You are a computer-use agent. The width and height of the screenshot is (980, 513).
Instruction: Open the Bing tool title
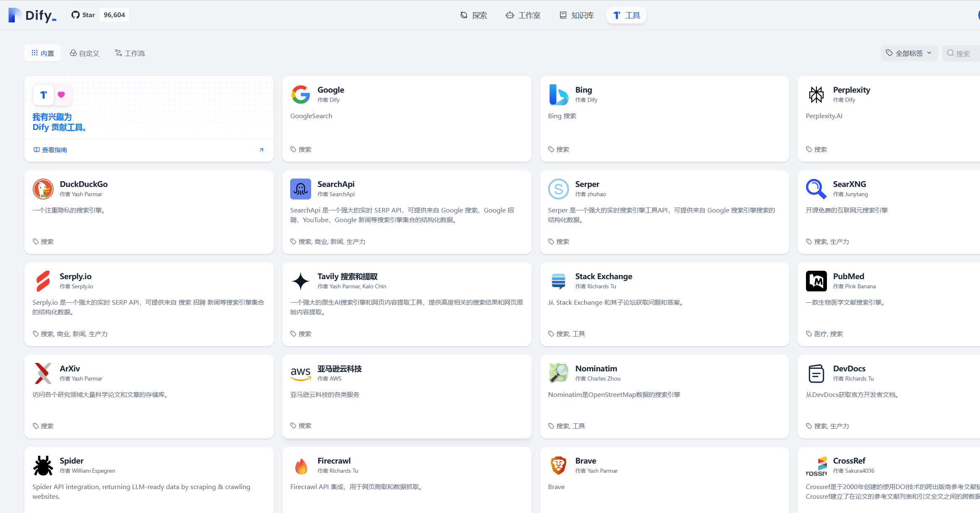coord(583,90)
